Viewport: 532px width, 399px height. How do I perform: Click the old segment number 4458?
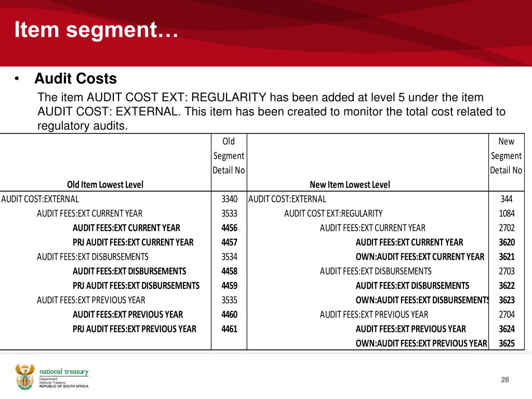tap(229, 271)
